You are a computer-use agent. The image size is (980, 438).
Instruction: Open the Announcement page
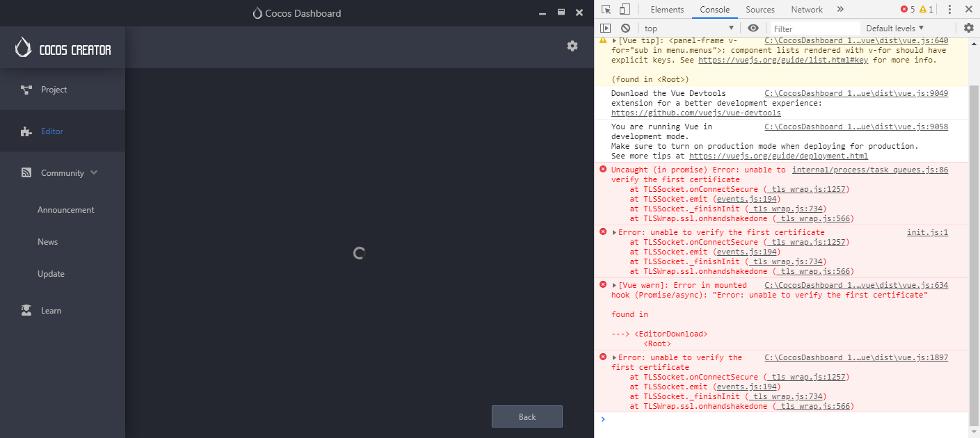click(66, 210)
